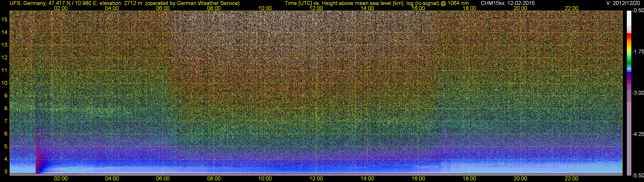Click the -1.75 colorbar scale value
The height and width of the screenshot is (182, 644).
point(638,52)
